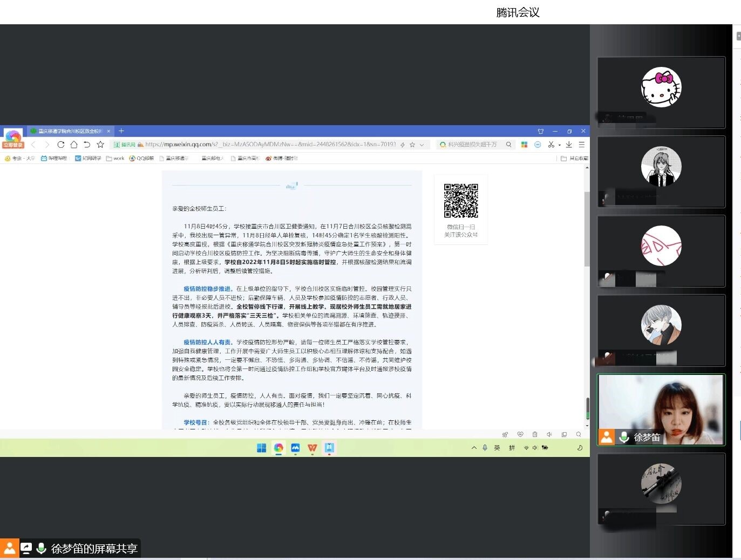Toggle browser mute speaker icon in status bar
Viewport: 741px width, 560px height.
pos(549,434)
